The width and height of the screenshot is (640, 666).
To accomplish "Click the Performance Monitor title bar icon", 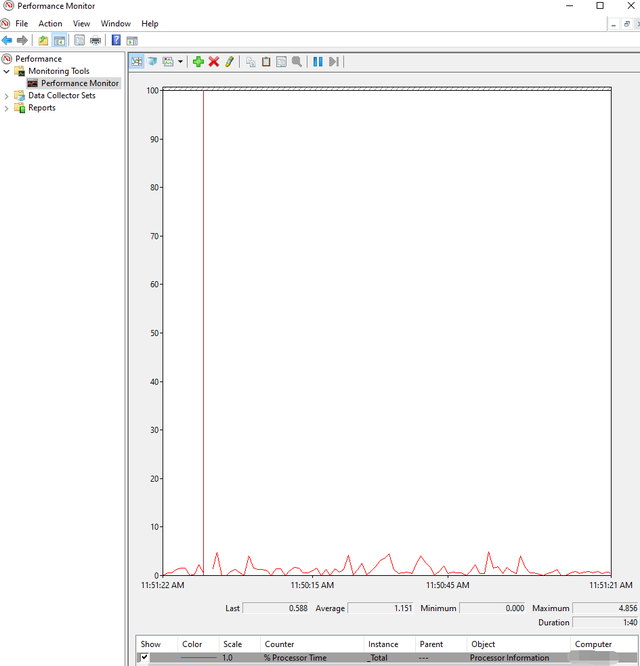I will coord(8,6).
